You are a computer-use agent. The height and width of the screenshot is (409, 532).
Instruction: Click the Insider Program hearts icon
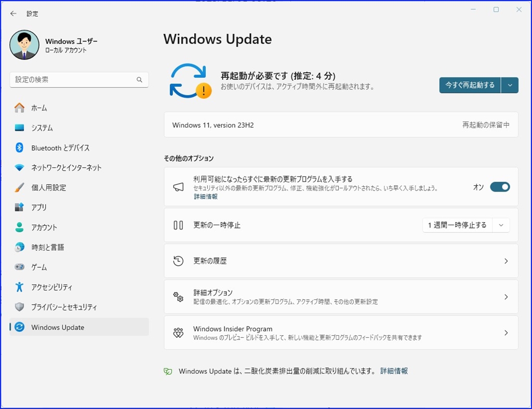(x=179, y=333)
